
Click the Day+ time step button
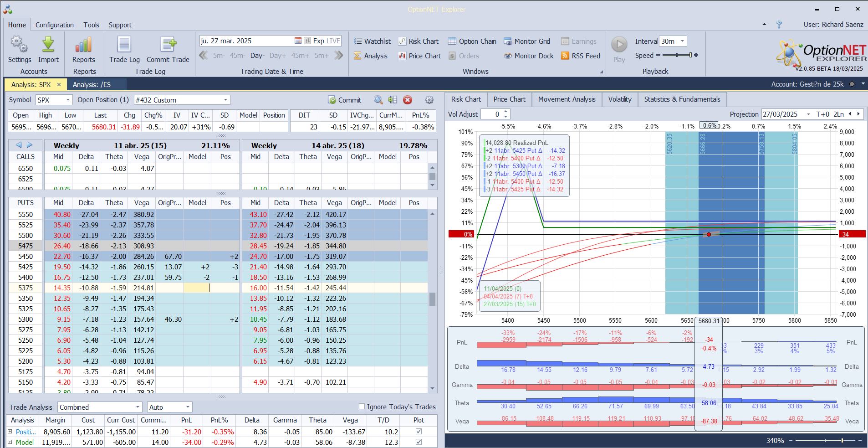[x=278, y=56]
